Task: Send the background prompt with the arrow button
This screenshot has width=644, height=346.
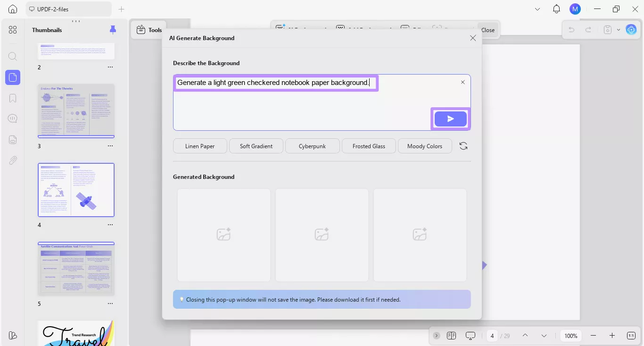Action: coord(450,119)
